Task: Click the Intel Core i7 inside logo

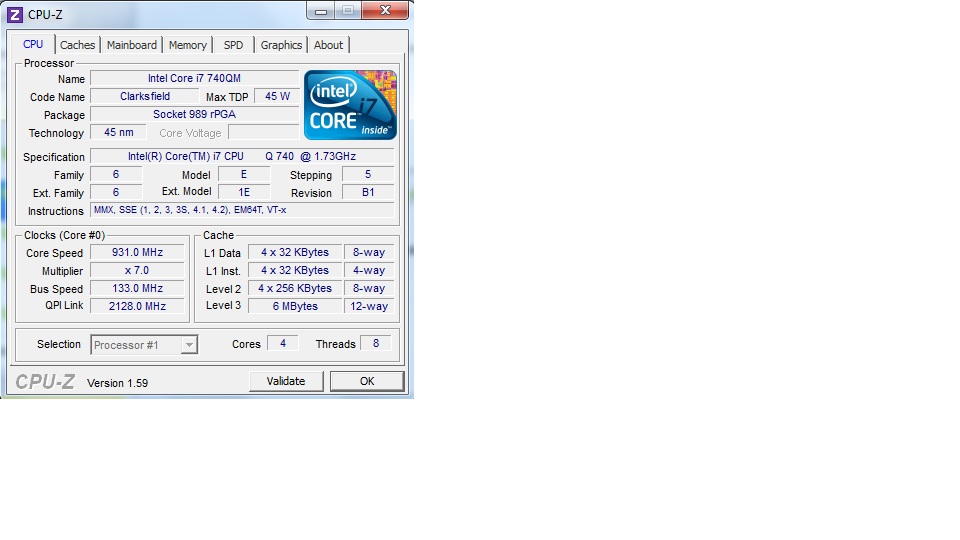Action: [x=350, y=105]
